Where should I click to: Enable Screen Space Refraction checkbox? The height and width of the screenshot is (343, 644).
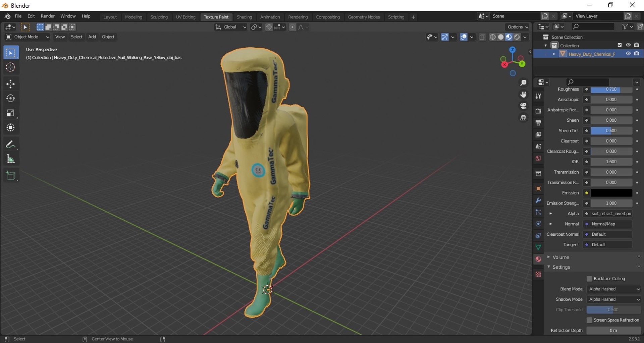pyautogui.click(x=589, y=320)
